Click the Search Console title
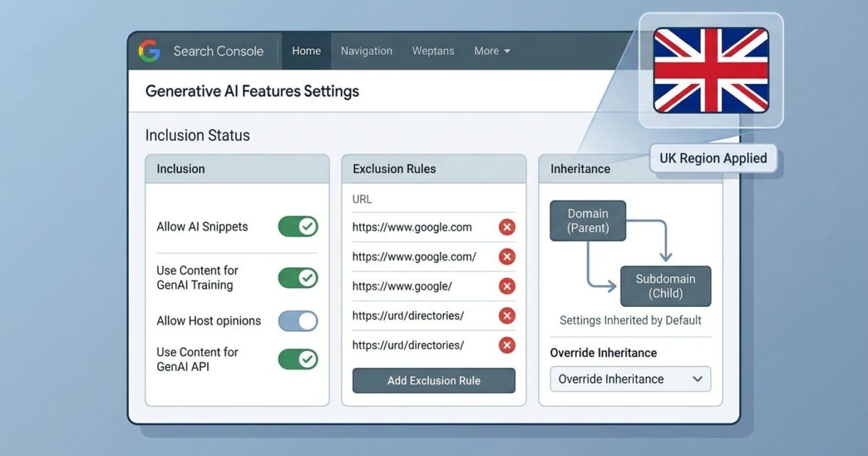 point(218,51)
